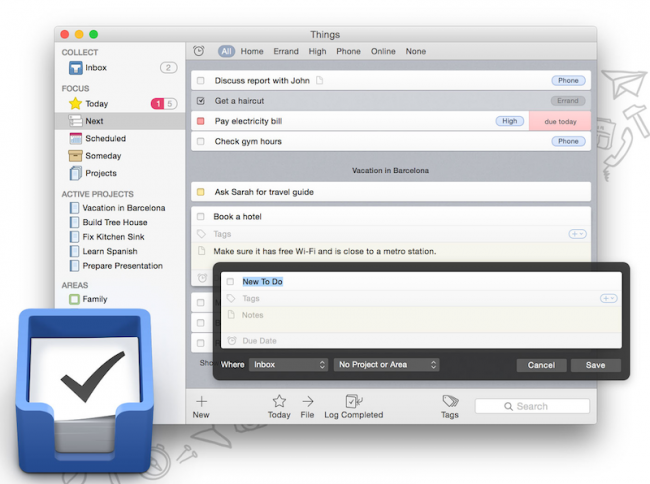Click the Build Tree House project icon

coord(74,222)
